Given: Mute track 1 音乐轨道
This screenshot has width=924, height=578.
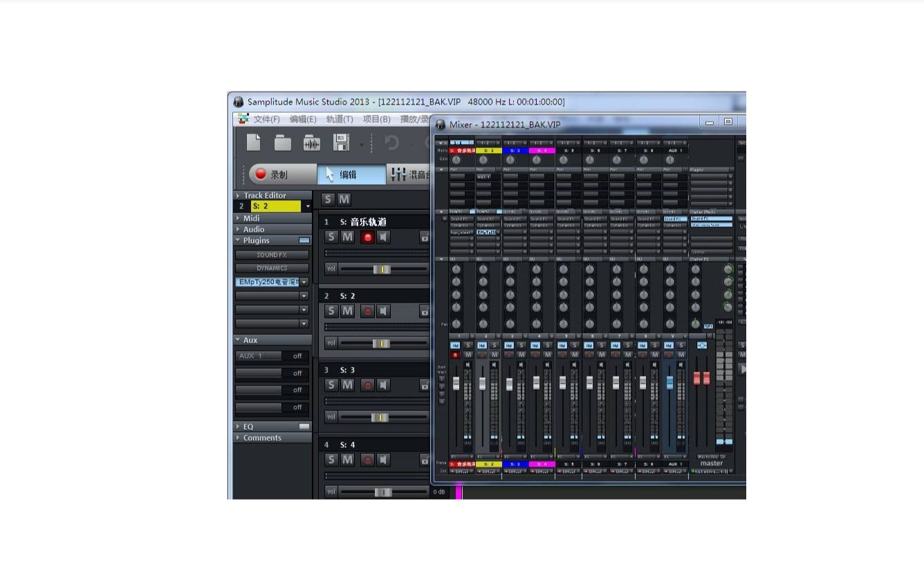Looking at the screenshot, I should (347, 237).
